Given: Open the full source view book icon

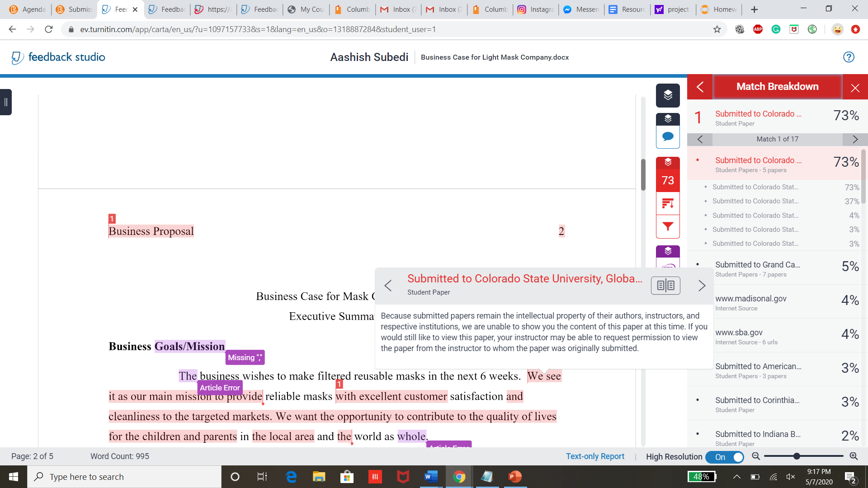Looking at the screenshot, I should 665,286.
